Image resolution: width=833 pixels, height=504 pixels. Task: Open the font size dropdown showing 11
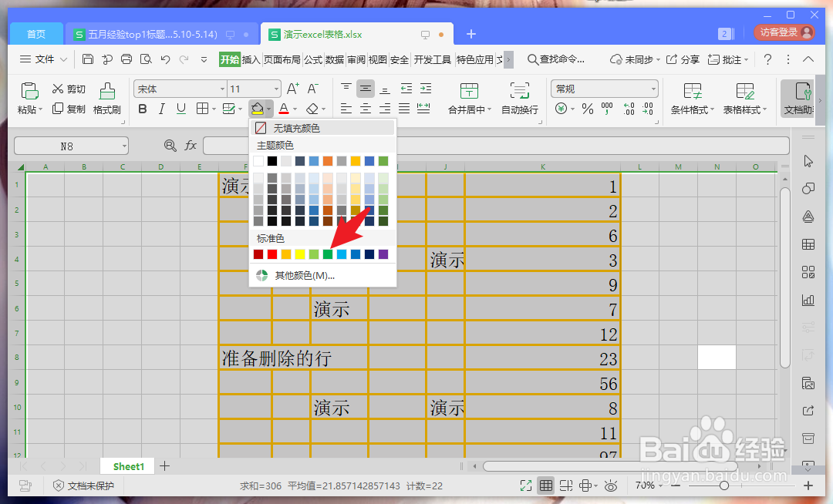click(x=276, y=89)
